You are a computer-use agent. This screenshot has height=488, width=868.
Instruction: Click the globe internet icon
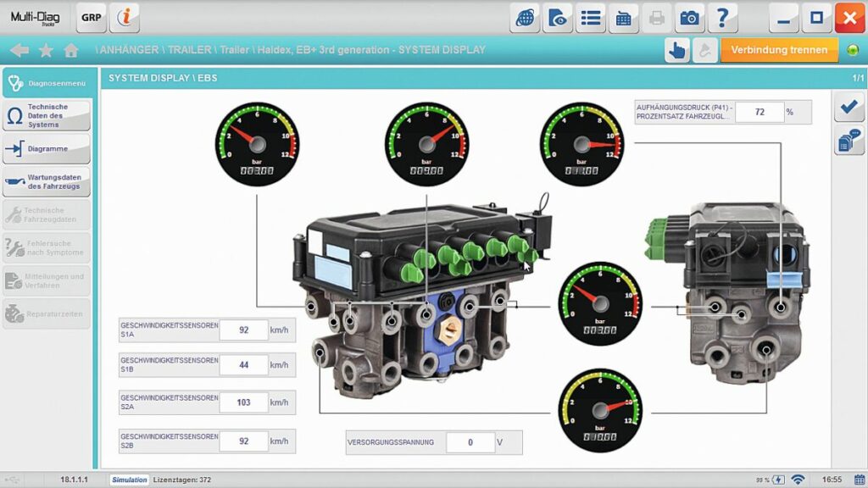coord(526,18)
